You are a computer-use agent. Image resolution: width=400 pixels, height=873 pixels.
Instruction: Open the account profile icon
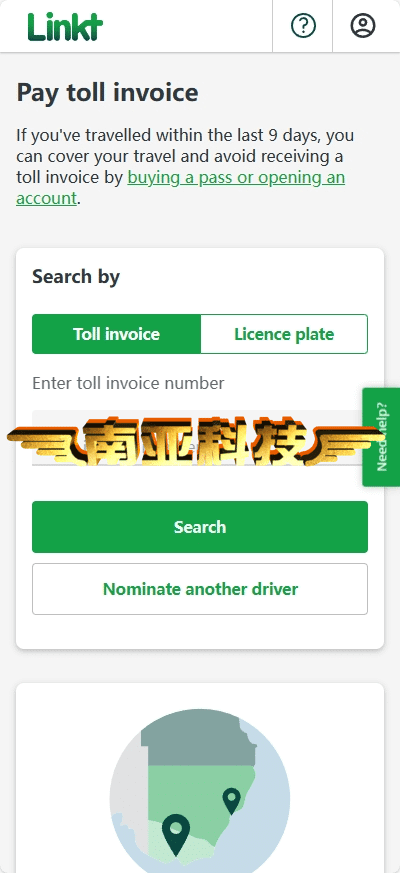click(x=363, y=26)
